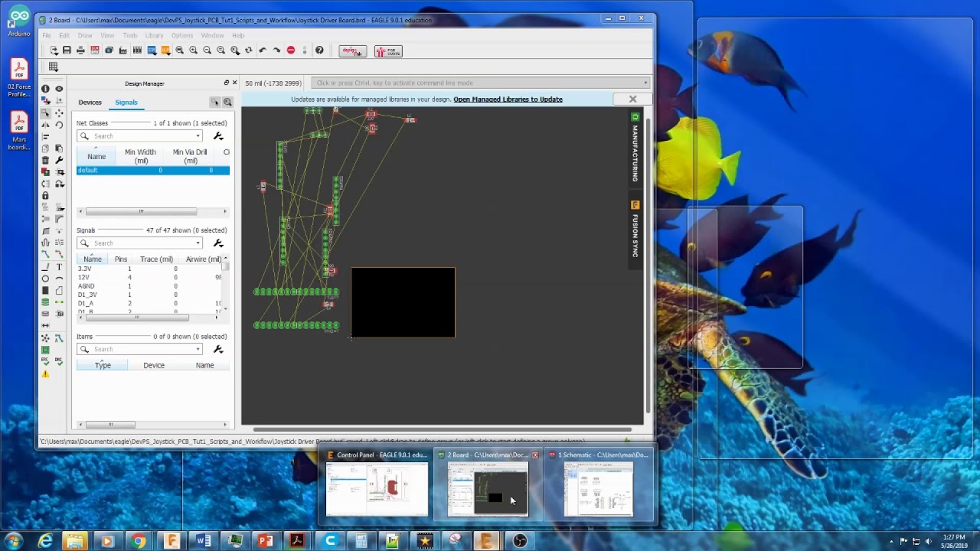This screenshot has height=551, width=980.
Task: Open the File menu
Action: pos(47,35)
